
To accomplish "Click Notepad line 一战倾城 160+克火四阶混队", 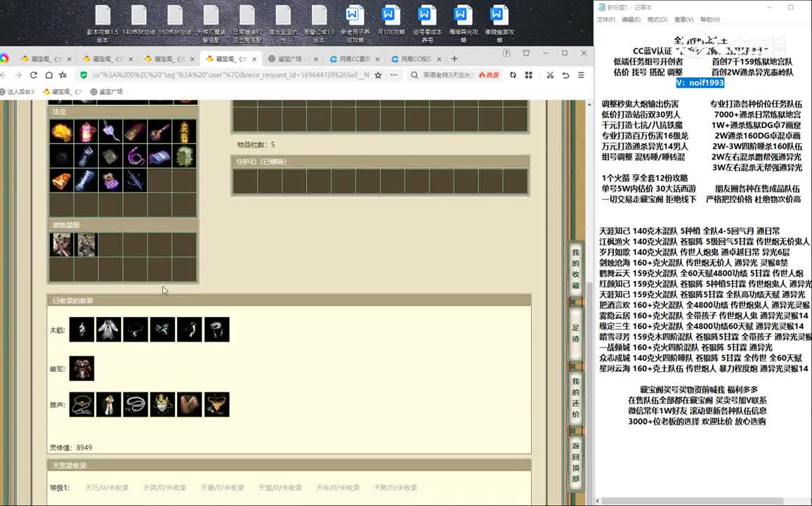I will [686, 347].
